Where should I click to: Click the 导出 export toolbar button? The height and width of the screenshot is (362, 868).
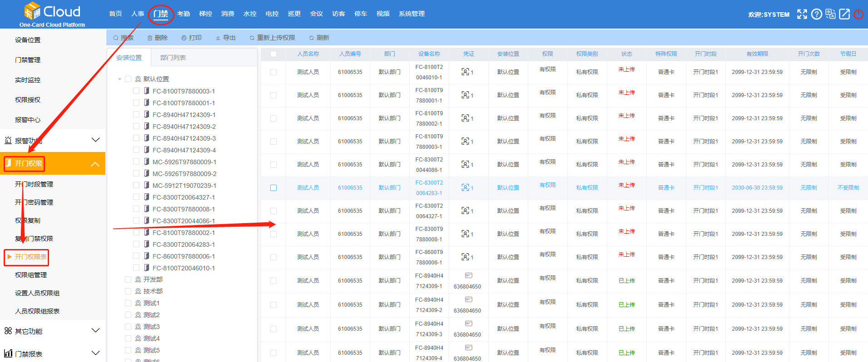(225, 38)
